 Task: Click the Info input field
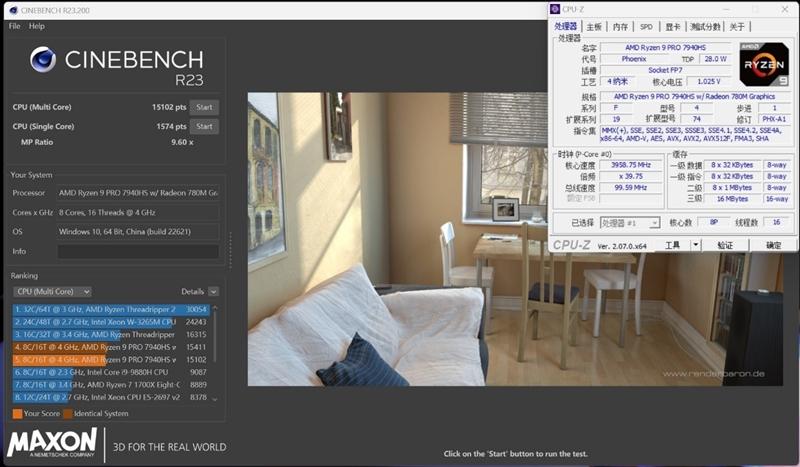[138, 251]
